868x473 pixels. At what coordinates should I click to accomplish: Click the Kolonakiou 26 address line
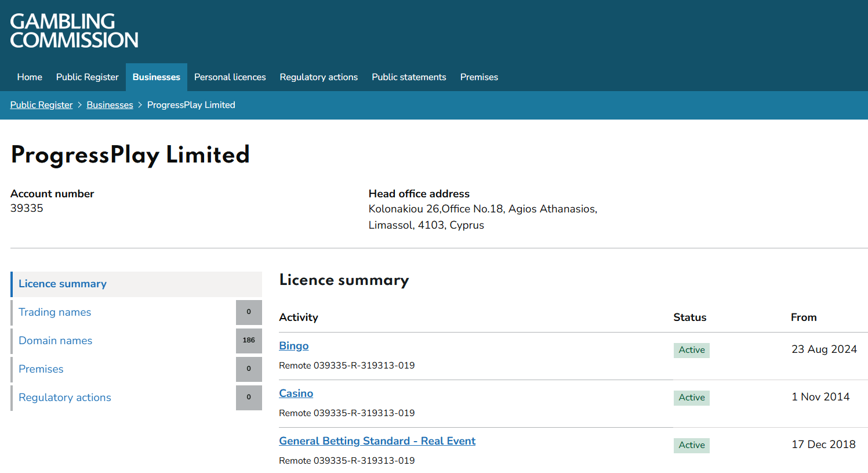[x=483, y=209]
